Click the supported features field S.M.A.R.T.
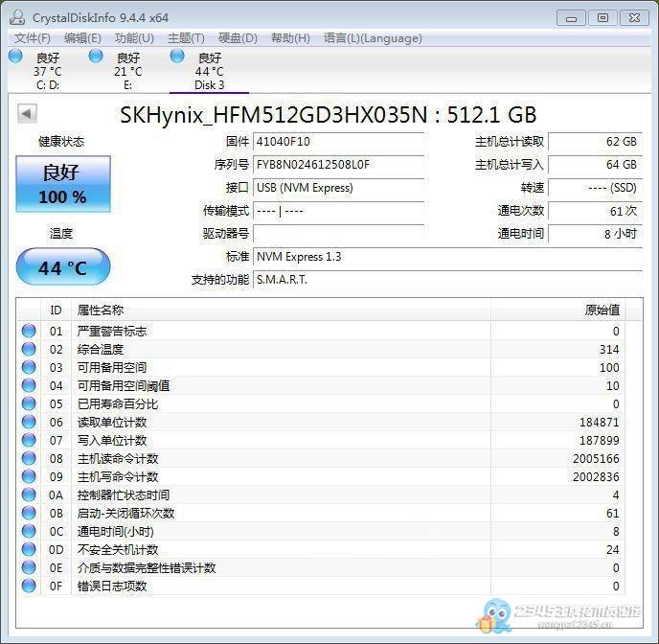 click(x=448, y=280)
